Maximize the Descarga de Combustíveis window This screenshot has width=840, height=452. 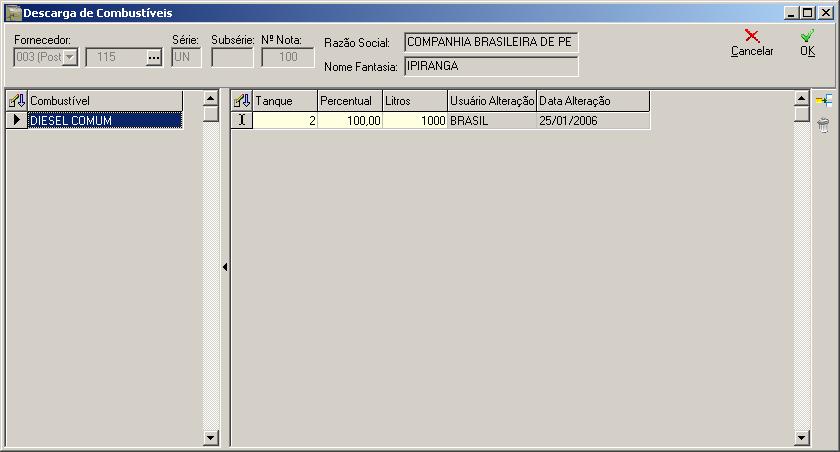808,13
